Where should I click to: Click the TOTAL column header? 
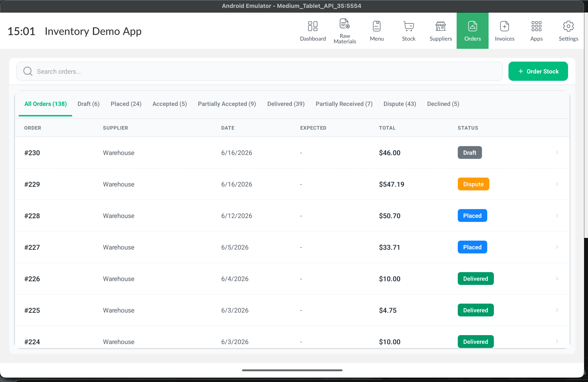(387, 128)
